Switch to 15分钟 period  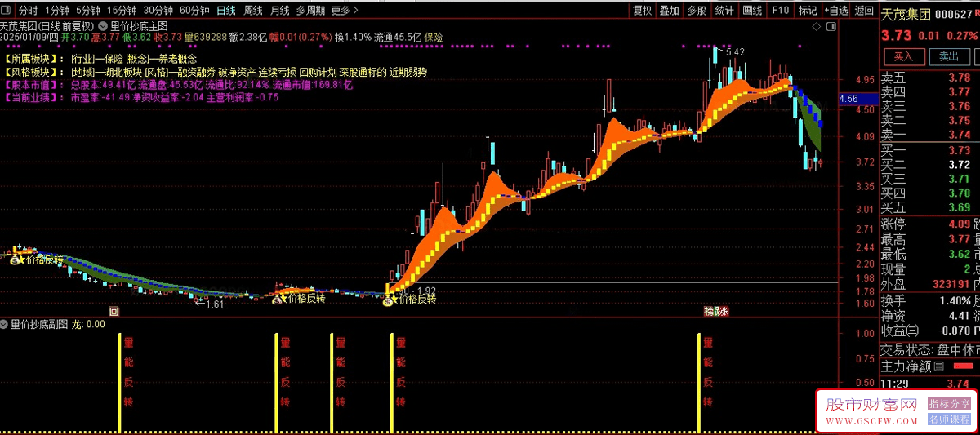point(122,11)
